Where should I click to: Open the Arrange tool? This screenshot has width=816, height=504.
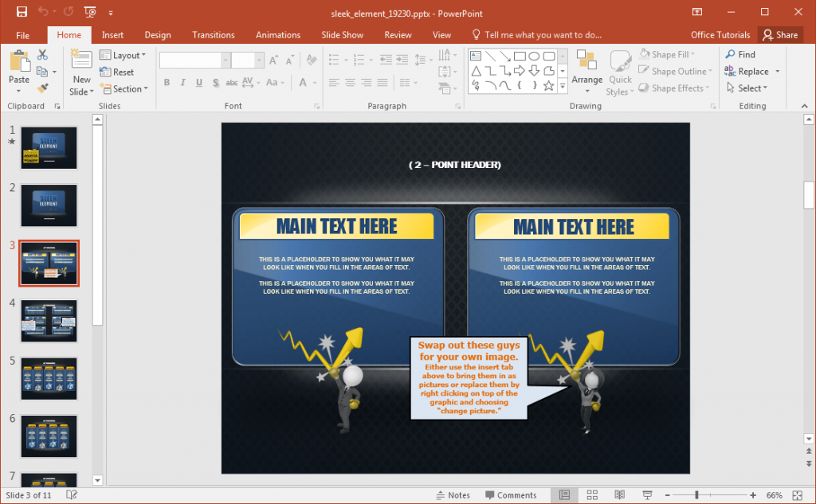tap(587, 70)
